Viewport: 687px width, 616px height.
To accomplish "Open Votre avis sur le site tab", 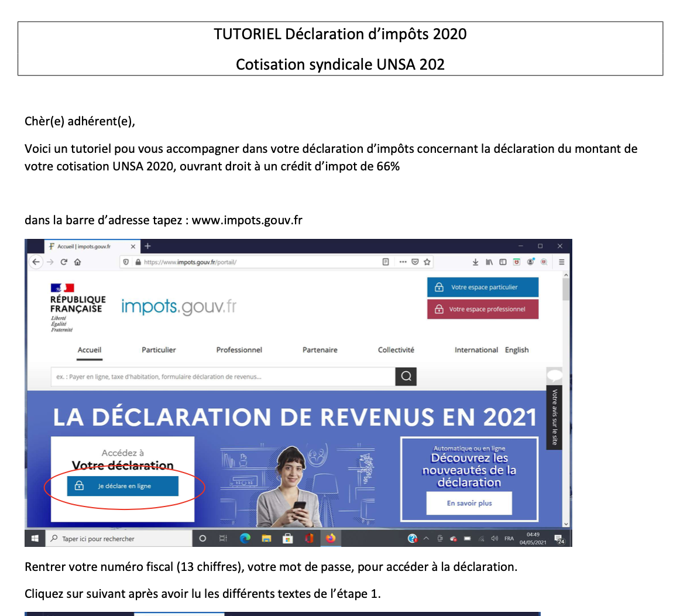I will (x=554, y=417).
